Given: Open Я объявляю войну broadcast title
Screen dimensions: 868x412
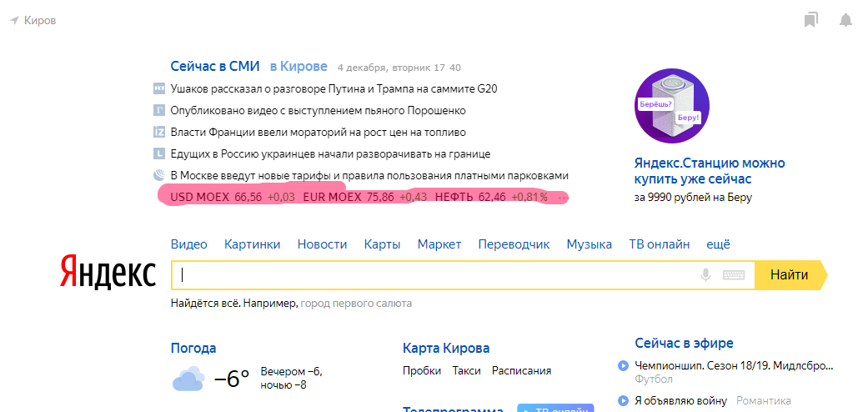Looking at the screenshot, I should click(x=680, y=400).
